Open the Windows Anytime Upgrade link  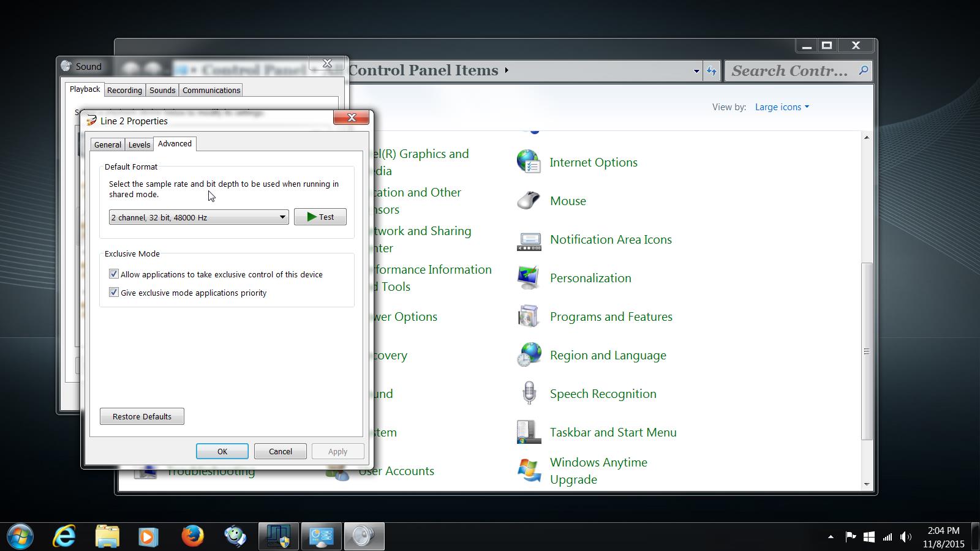pos(598,471)
